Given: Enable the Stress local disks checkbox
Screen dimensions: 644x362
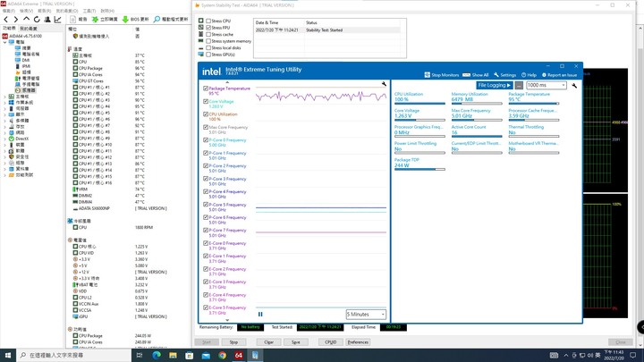Looking at the screenshot, I should (208, 47).
